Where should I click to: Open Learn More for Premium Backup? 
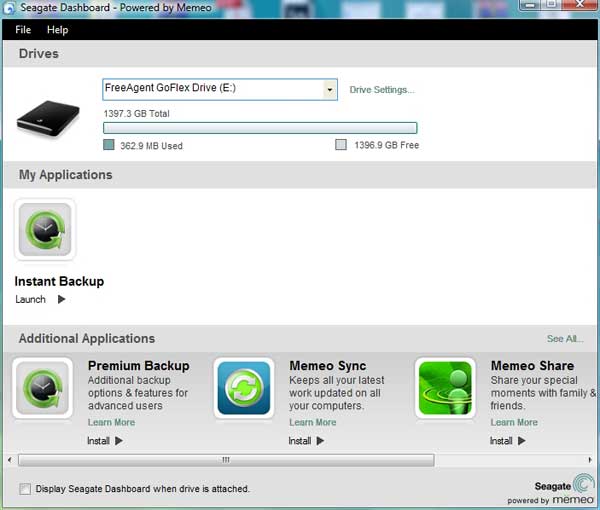tap(111, 422)
